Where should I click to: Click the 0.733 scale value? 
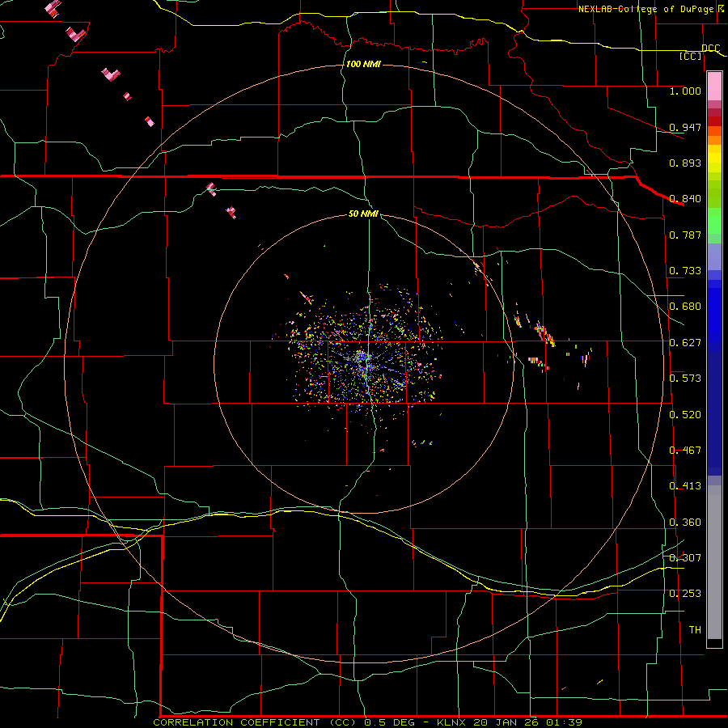685,271
